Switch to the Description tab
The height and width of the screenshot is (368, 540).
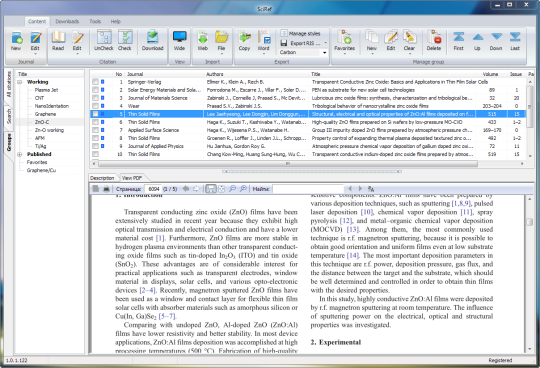(102, 178)
